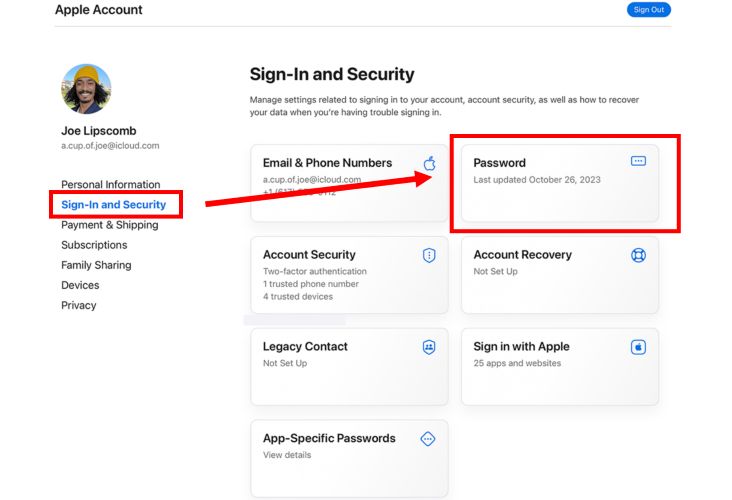Open Email & Phone Numbers card title
Image resolution: width=732 pixels, height=500 pixels.
pos(327,163)
